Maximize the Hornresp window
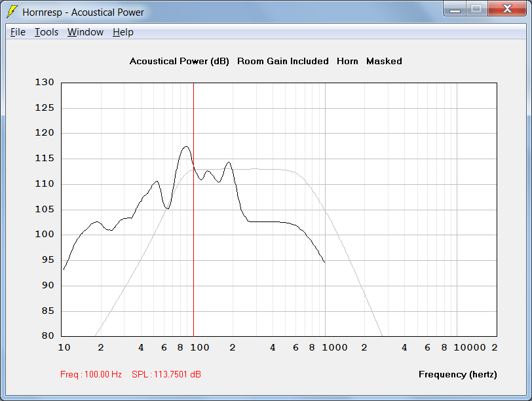Screen dimensions: 532x401 tap(477, 9)
